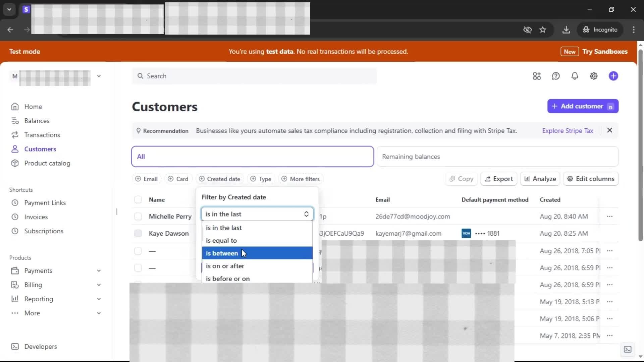Screen dimensions: 644x362
Task: Click the purple plus create icon
Action: [x=613, y=76]
